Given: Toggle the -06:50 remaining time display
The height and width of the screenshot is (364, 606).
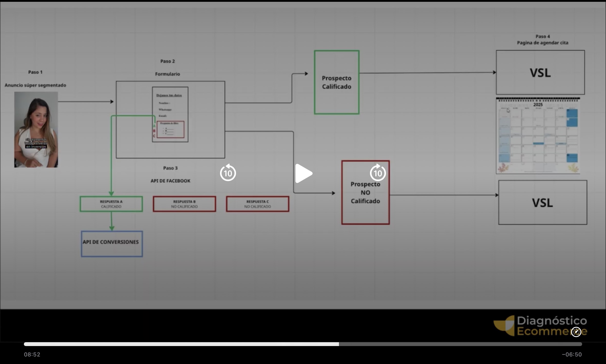Looking at the screenshot, I should tap(572, 355).
